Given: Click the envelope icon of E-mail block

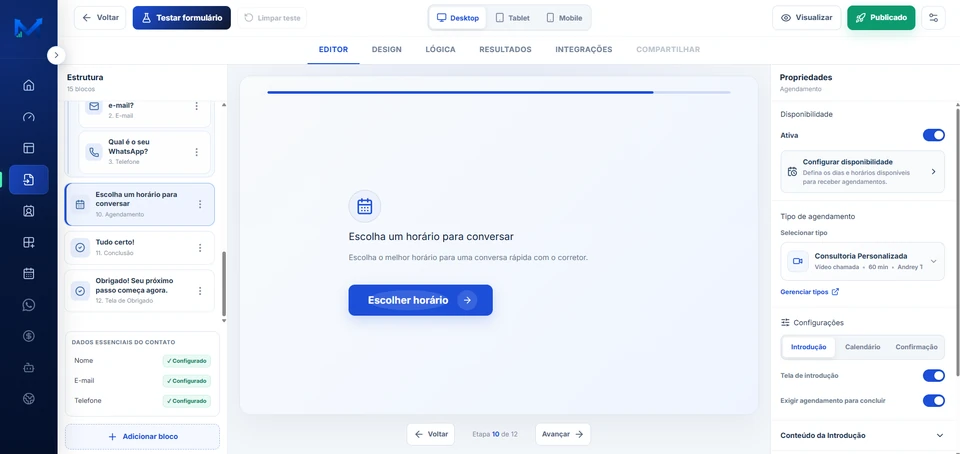Looking at the screenshot, I should [x=94, y=106].
